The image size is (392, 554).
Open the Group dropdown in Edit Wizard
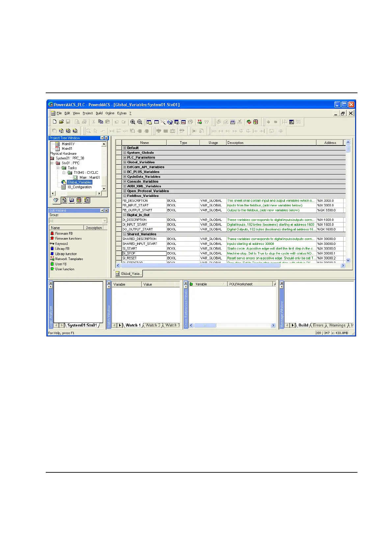click(105, 221)
